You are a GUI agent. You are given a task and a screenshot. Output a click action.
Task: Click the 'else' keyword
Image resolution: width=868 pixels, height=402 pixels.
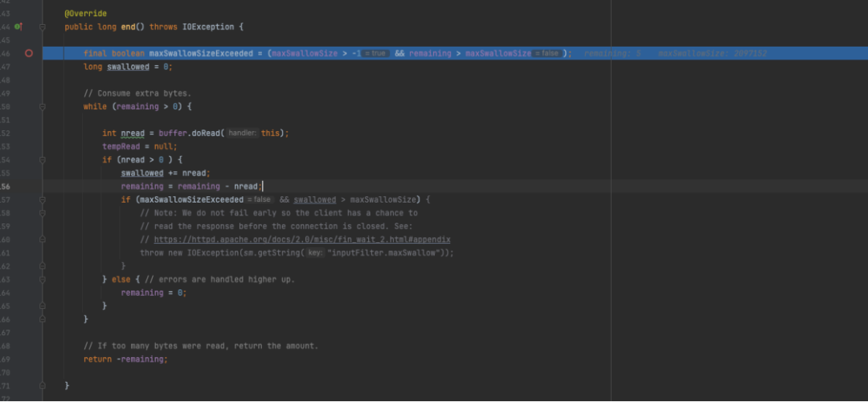click(x=121, y=279)
